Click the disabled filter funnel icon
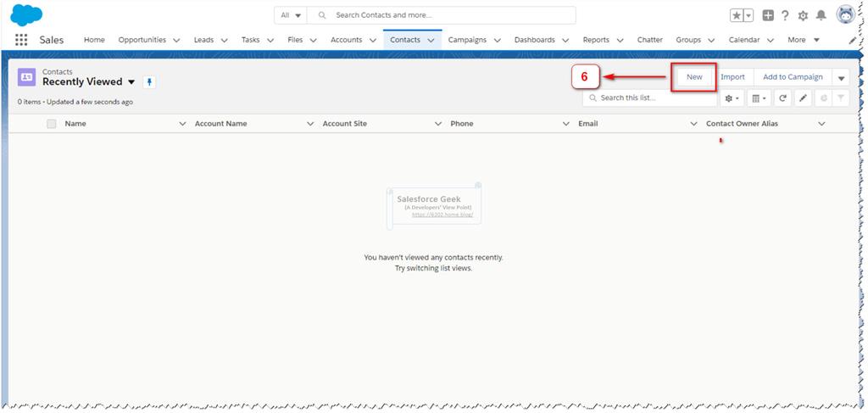 click(x=840, y=98)
